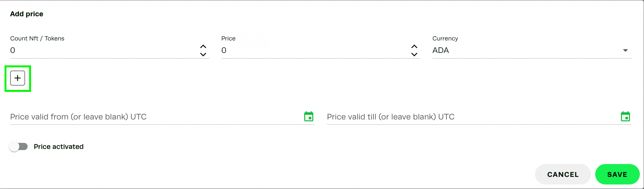This screenshot has width=644, height=189.
Task: Increment the Price value with the up arrow
Action: pyautogui.click(x=414, y=46)
